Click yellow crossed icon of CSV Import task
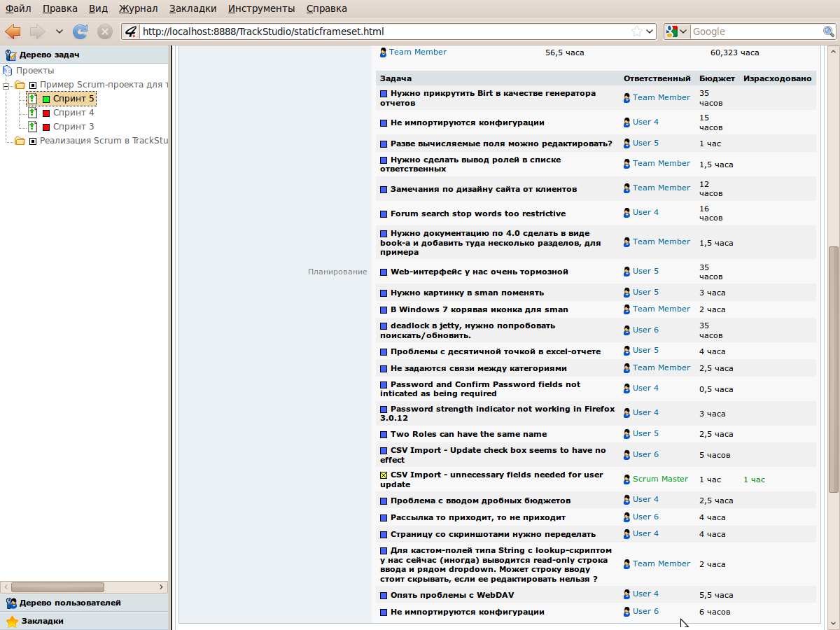Image resolution: width=840 pixels, height=630 pixels. [384, 475]
